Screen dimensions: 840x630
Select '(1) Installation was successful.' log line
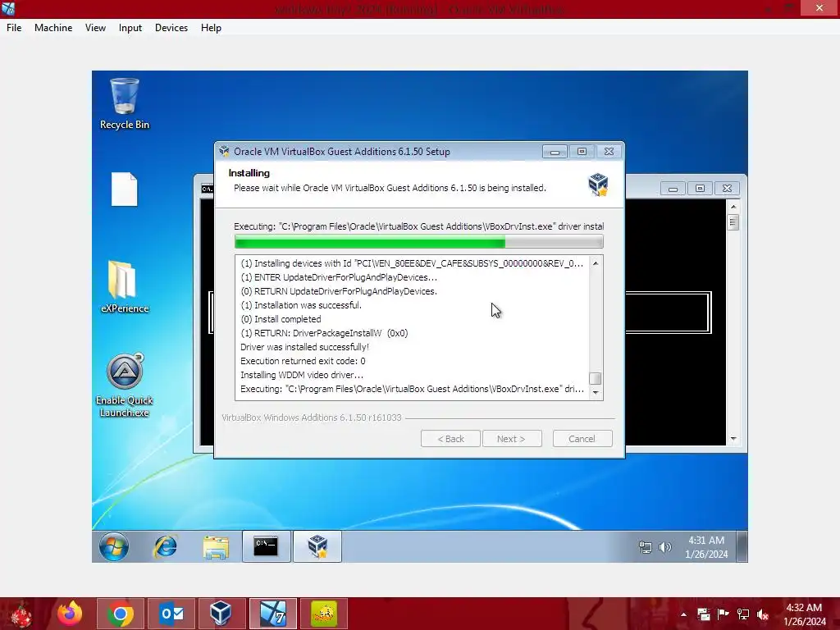[301, 305]
